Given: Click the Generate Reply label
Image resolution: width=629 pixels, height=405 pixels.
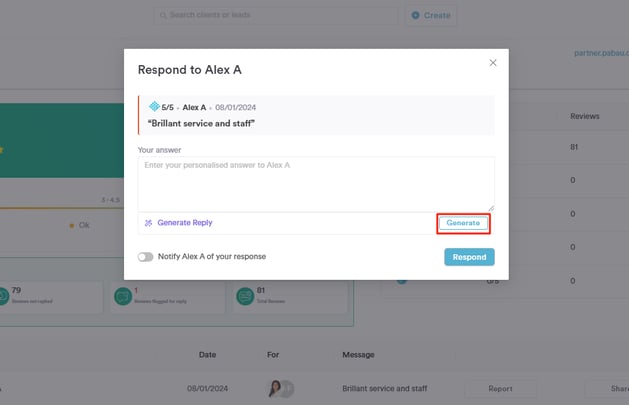Looking at the screenshot, I should click(185, 223).
